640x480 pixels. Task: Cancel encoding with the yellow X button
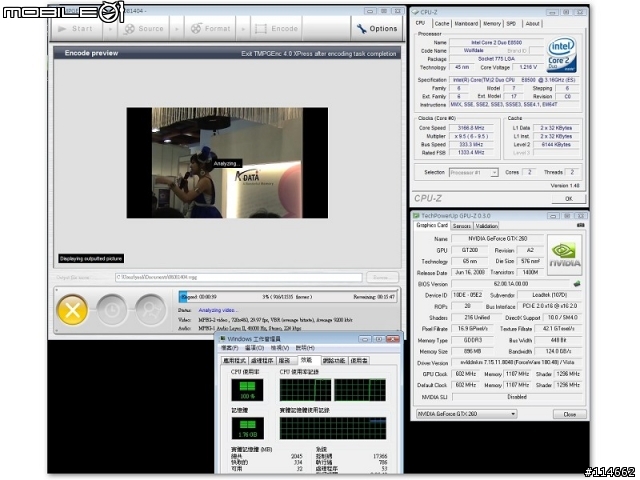pyautogui.click(x=72, y=311)
